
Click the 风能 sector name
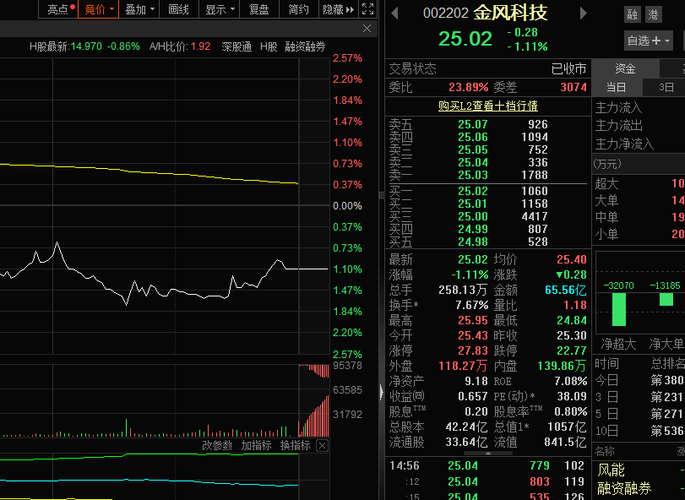(x=611, y=470)
